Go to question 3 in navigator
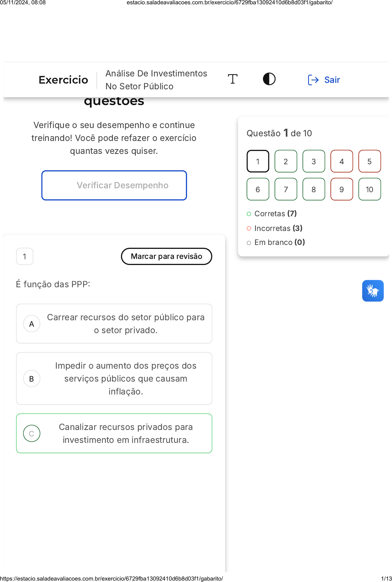 (314, 161)
